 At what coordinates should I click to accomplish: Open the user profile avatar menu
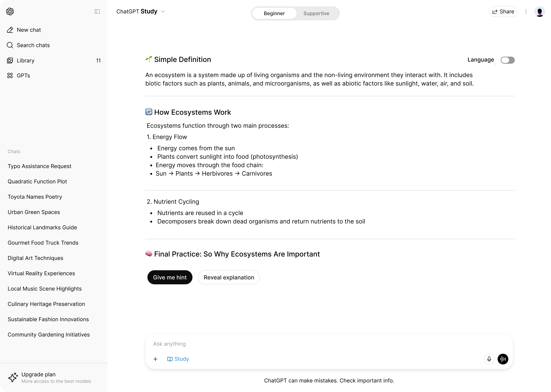point(540,12)
